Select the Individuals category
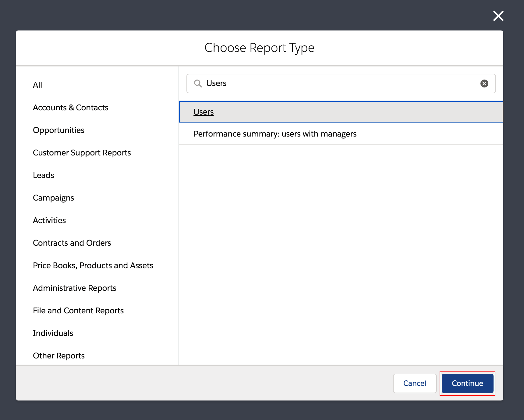 (x=53, y=333)
